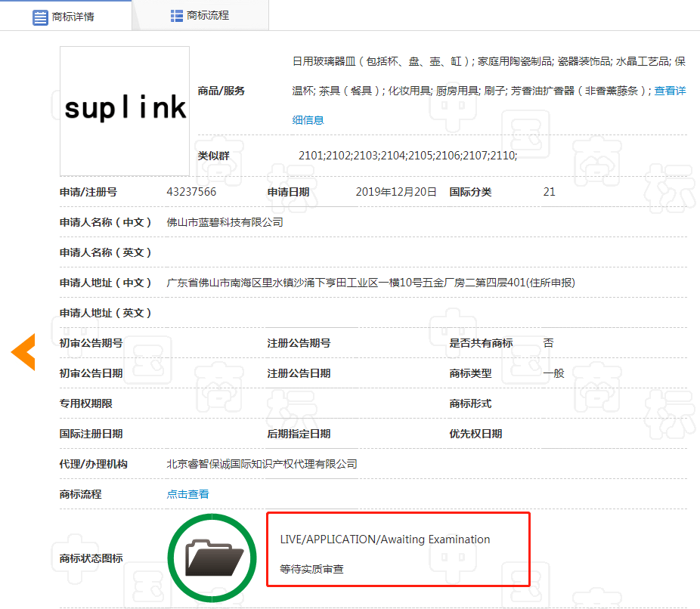
Task: Select similar group codes 2101;2102;2103
Action: pos(407,155)
